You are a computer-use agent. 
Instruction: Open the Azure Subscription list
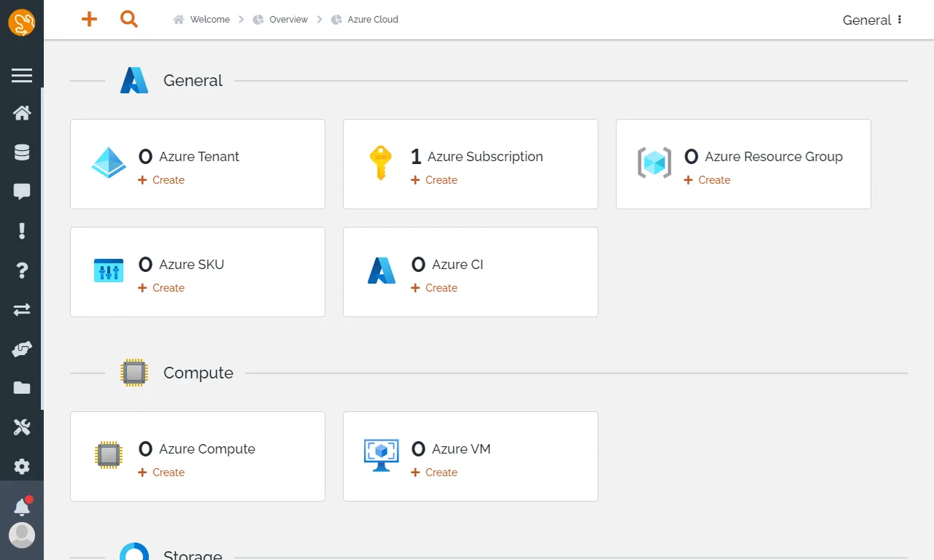coord(485,157)
